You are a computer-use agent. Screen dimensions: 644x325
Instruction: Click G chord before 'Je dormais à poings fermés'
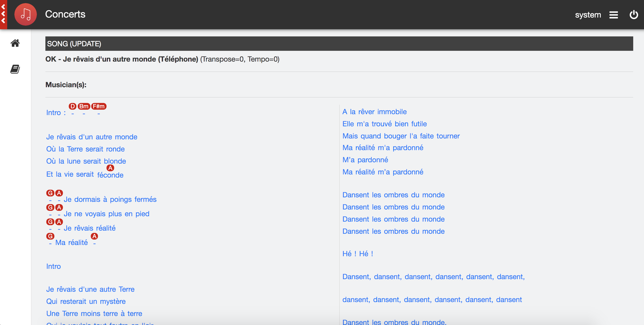click(50, 193)
